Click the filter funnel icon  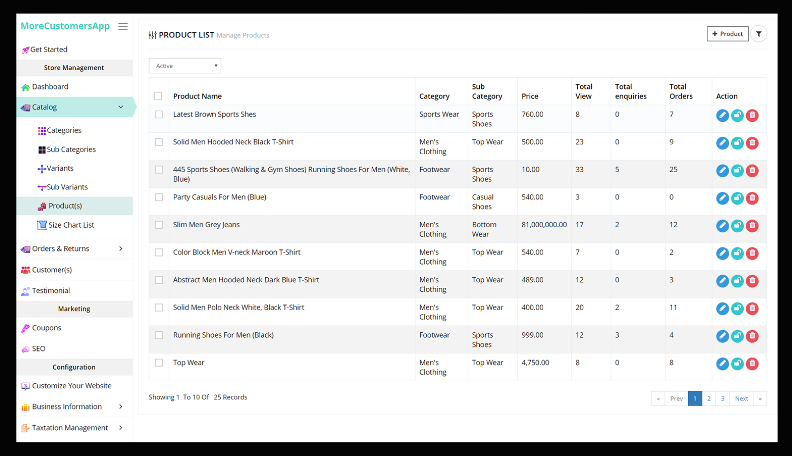pos(759,34)
